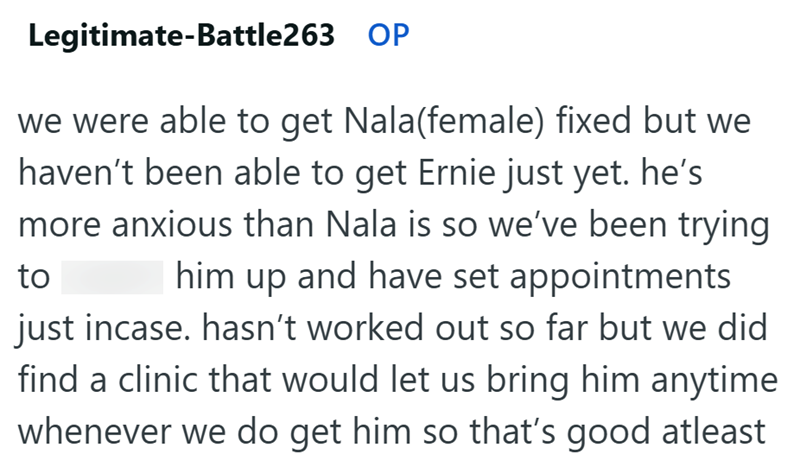The width and height of the screenshot is (800, 473).
Task: Click the blue OP badge
Action: coord(389,35)
